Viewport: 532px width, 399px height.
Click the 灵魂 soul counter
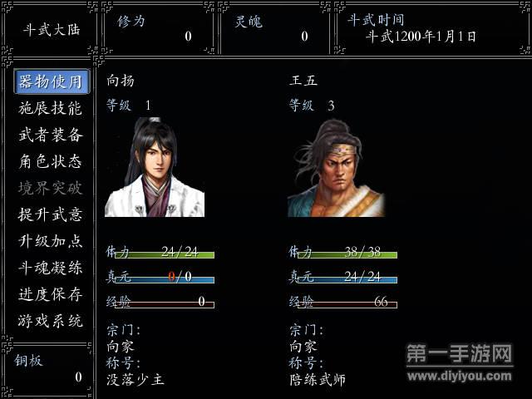point(275,28)
